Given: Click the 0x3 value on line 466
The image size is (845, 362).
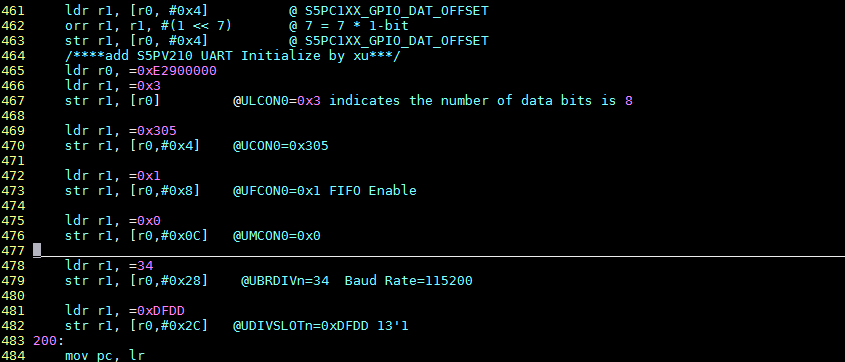Looking at the screenshot, I should click(149, 86).
